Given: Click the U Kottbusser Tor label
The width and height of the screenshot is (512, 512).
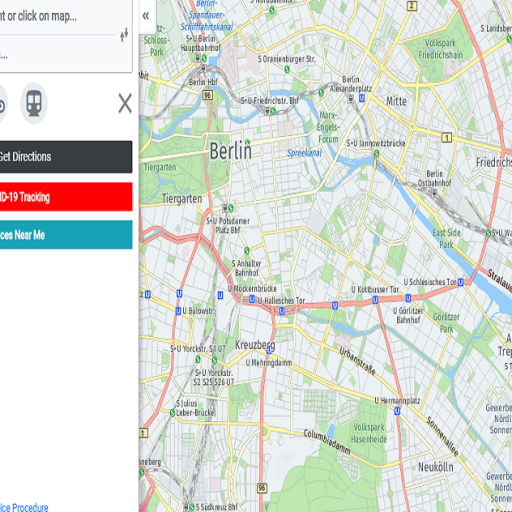Looking at the screenshot, I should [x=375, y=289].
